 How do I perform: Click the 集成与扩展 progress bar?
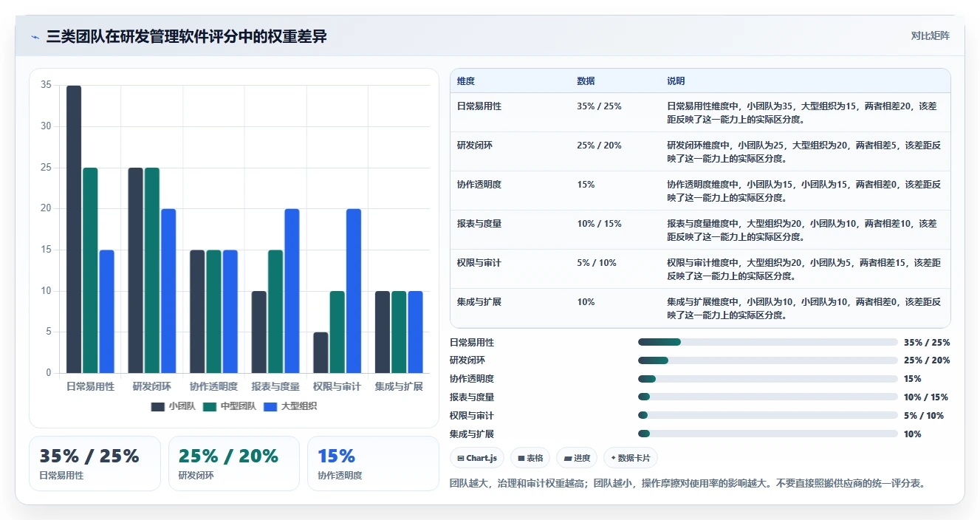tap(767, 434)
